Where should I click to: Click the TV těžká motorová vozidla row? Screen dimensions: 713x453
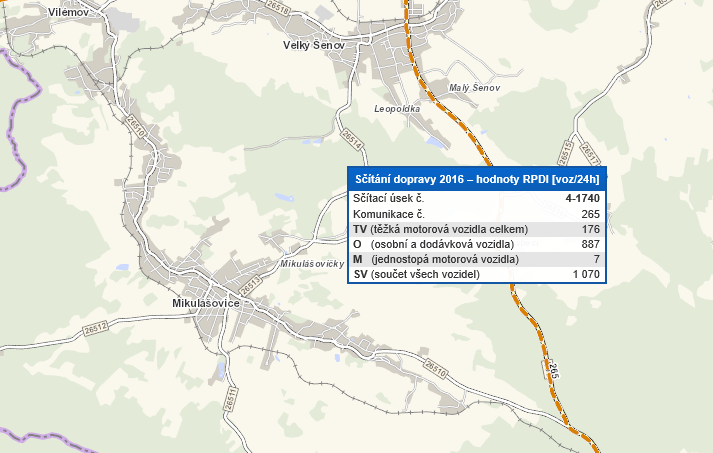click(x=477, y=229)
